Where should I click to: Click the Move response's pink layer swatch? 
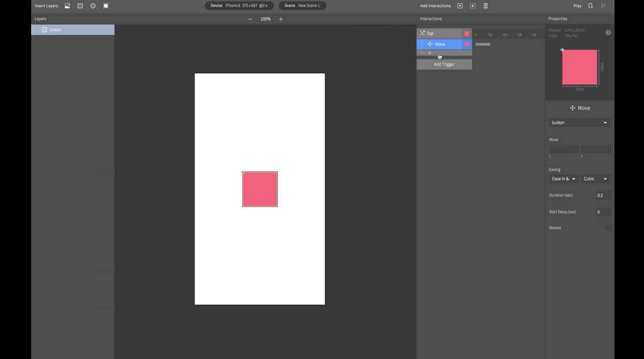(467, 44)
